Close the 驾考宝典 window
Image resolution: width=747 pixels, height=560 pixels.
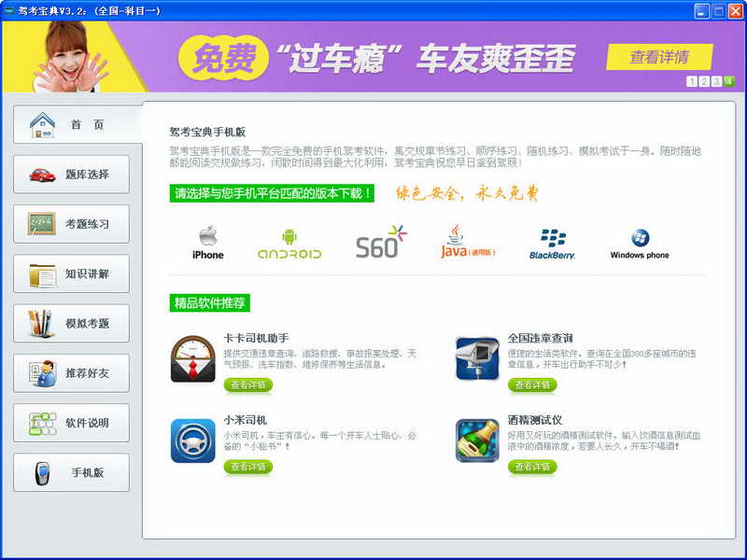pyautogui.click(x=736, y=11)
